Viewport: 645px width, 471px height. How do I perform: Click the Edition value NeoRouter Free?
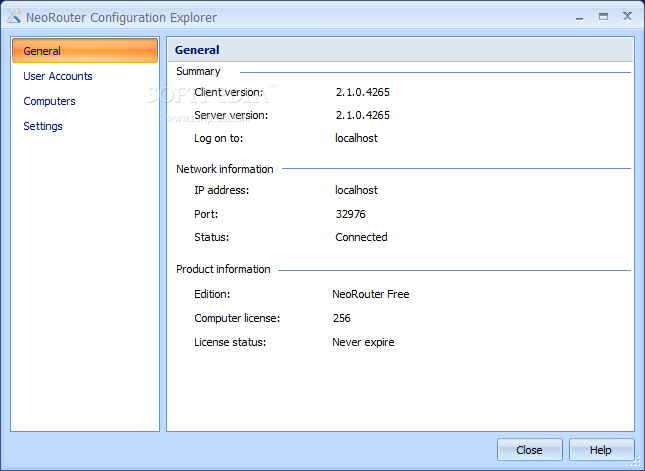[371, 294]
